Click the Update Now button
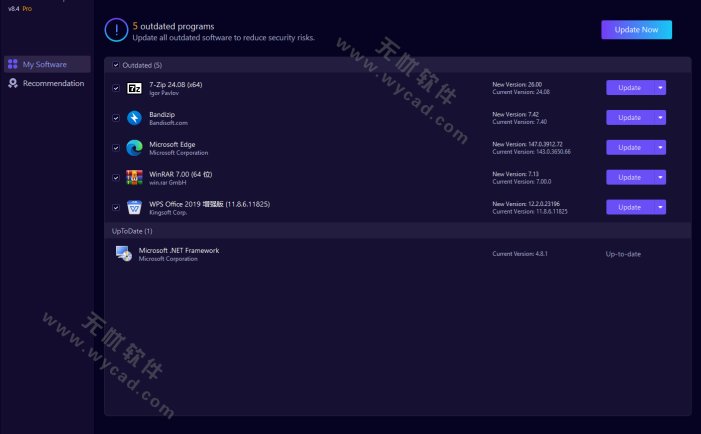This screenshot has width=701, height=434. tap(636, 29)
